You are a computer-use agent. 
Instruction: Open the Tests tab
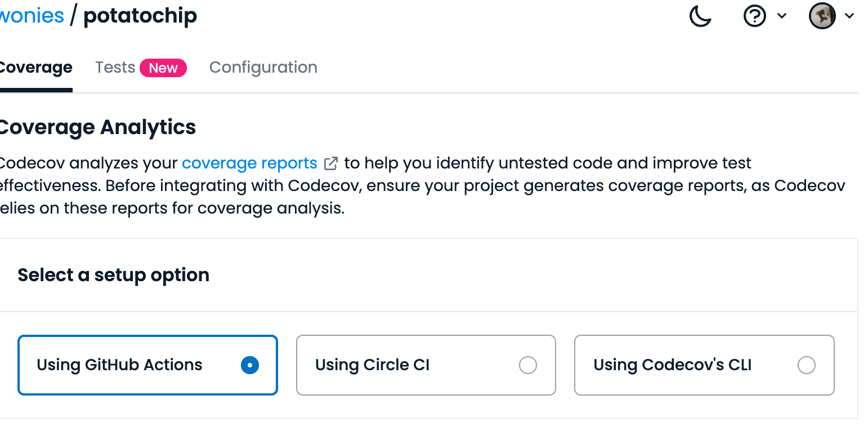pyautogui.click(x=115, y=68)
